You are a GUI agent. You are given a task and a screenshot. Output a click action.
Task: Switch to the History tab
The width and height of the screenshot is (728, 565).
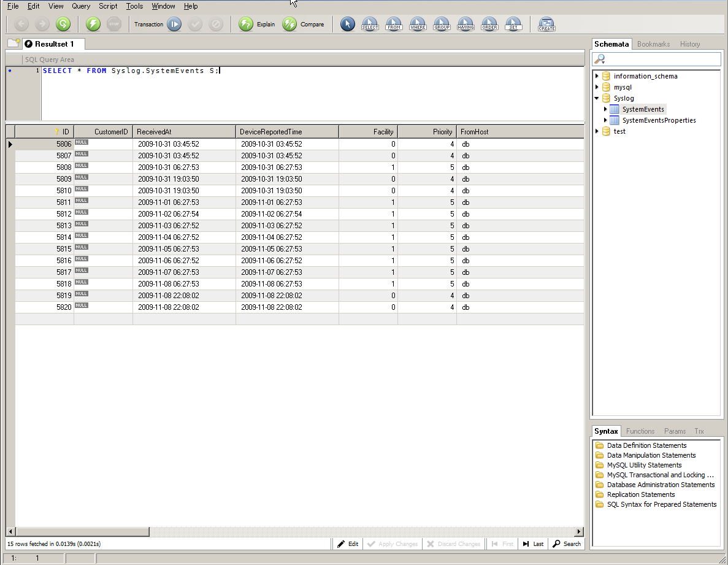[690, 44]
